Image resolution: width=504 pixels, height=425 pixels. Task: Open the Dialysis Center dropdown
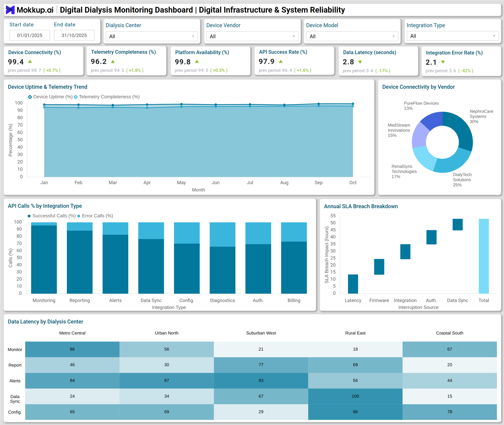pyautogui.click(x=152, y=36)
